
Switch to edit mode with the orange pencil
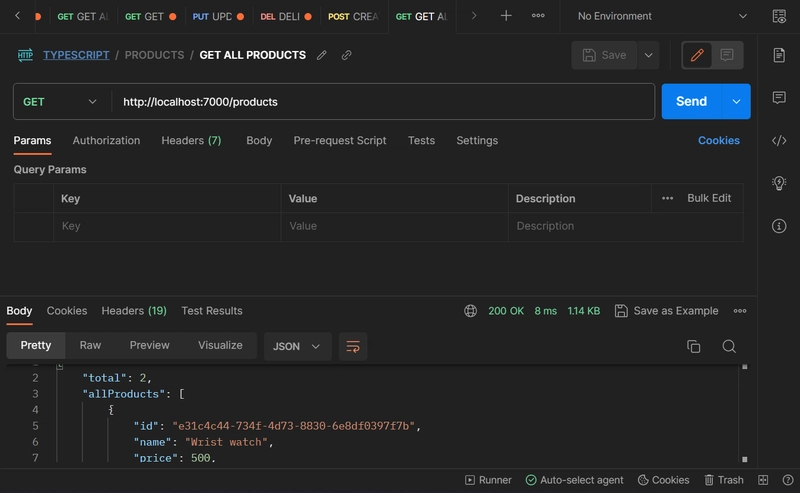point(697,55)
